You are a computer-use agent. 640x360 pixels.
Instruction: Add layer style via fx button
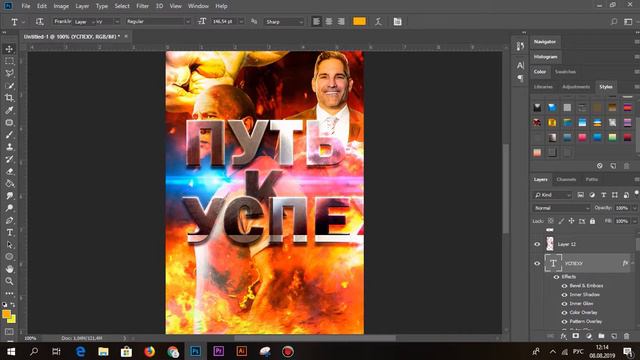(x=563, y=336)
